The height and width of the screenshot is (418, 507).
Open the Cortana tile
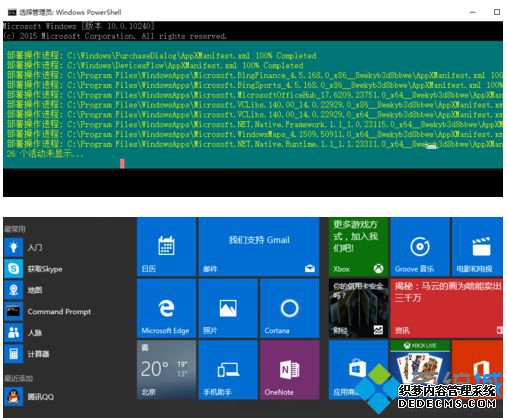point(290,308)
